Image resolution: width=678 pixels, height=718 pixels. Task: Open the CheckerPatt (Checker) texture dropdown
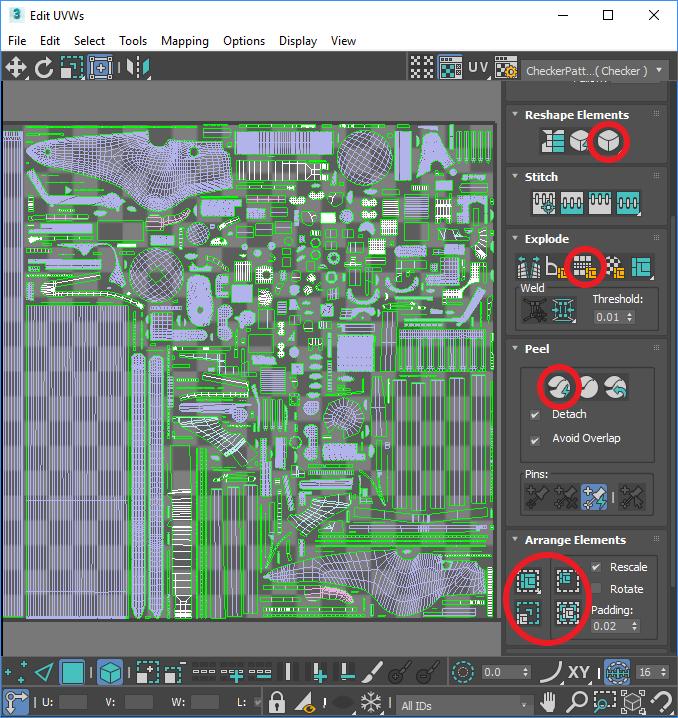(593, 71)
